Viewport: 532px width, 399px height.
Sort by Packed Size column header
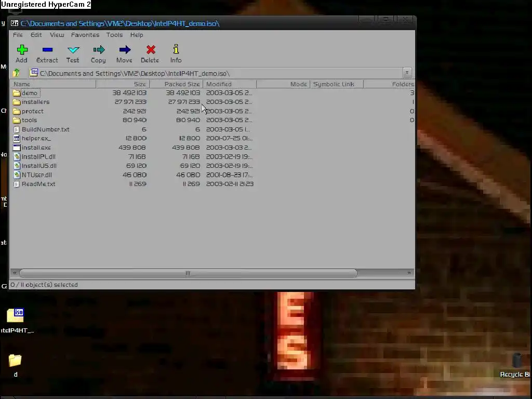click(176, 84)
